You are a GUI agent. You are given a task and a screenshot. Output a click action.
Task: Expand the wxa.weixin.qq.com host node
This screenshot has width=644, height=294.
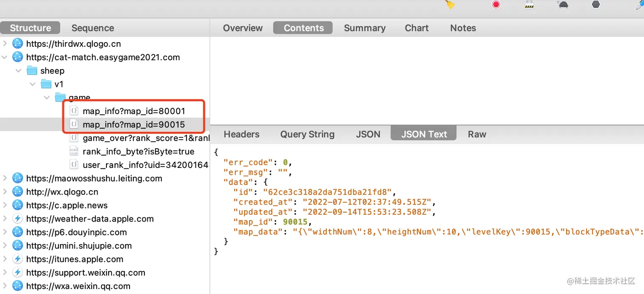click(5, 286)
